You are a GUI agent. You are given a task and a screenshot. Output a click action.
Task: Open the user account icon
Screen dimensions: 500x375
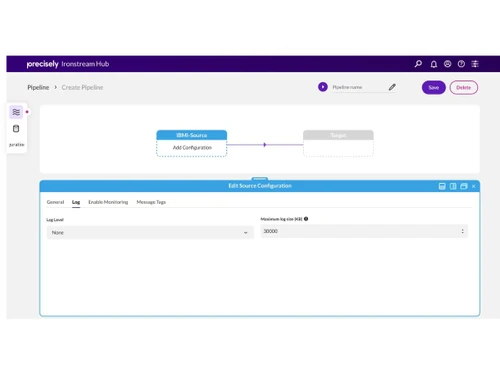pyautogui.click(x=447, y=64)
